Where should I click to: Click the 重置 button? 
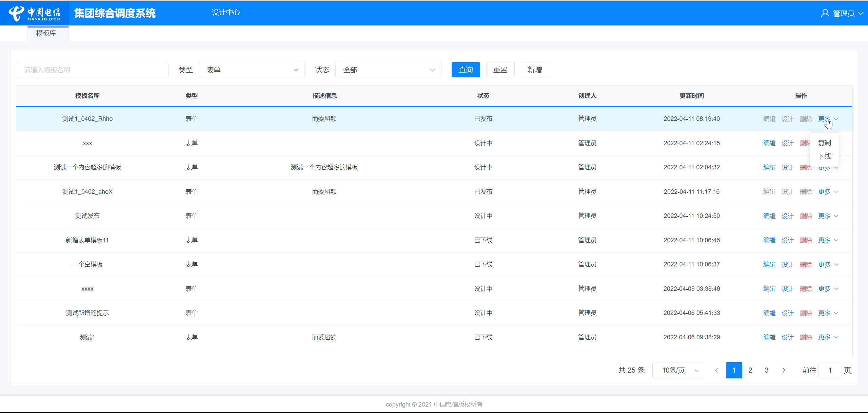500,70
